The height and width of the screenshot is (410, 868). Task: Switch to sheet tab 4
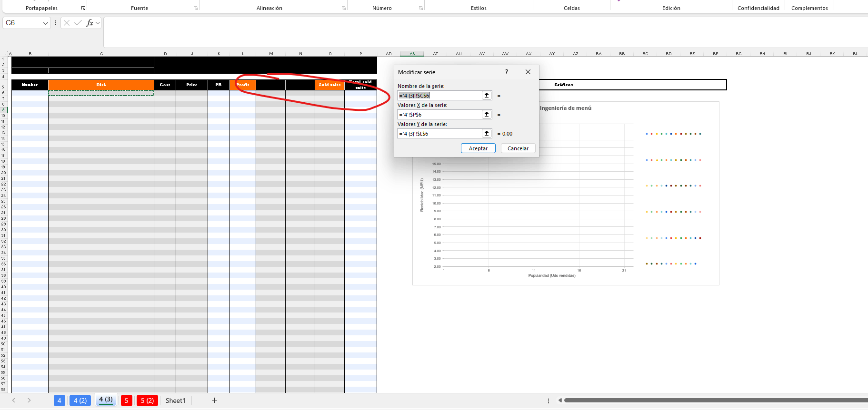pos(60,400)
